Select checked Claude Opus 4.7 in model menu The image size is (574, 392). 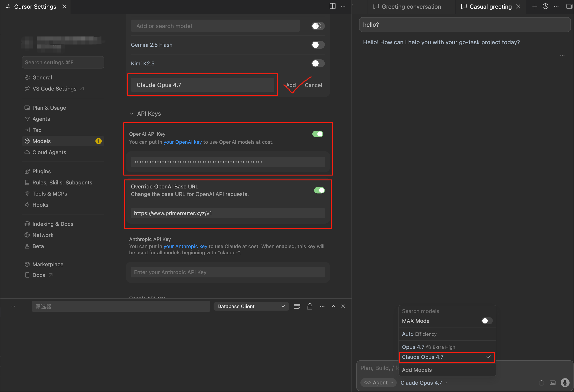click(447, 357)
